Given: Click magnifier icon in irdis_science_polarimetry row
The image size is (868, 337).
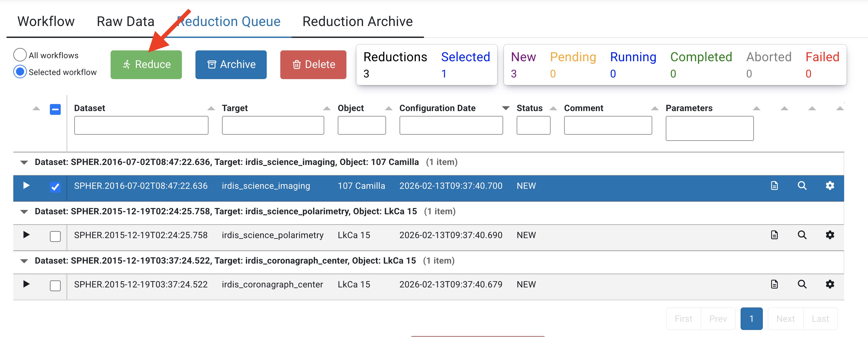Looking at the screenshot, I should click(802, 235).
